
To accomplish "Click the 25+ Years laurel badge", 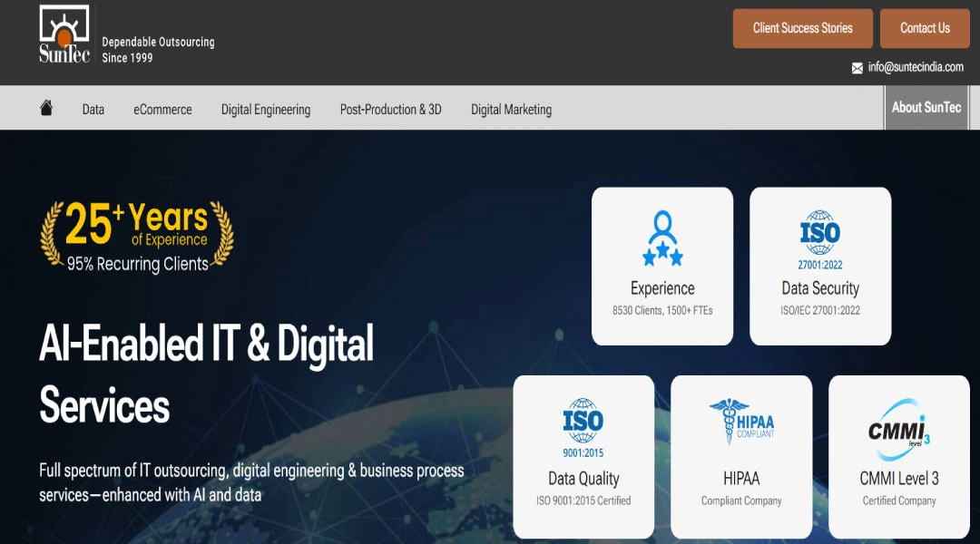I will (x=137, y=237).
